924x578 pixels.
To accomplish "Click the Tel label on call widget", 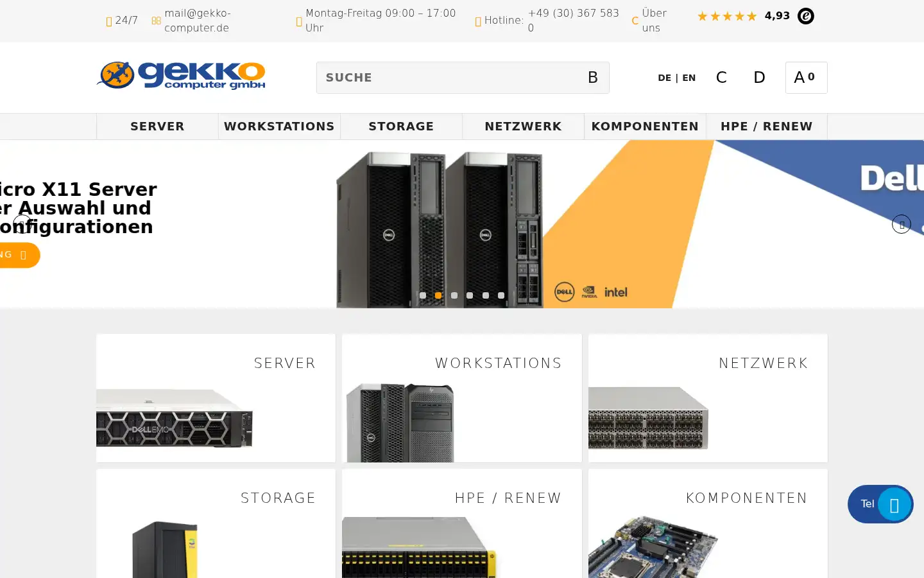I will coord(868,504).
